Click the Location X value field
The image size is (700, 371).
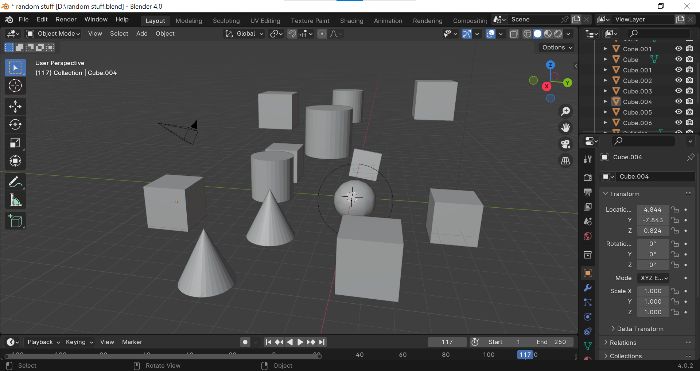(x=653, y=209)
